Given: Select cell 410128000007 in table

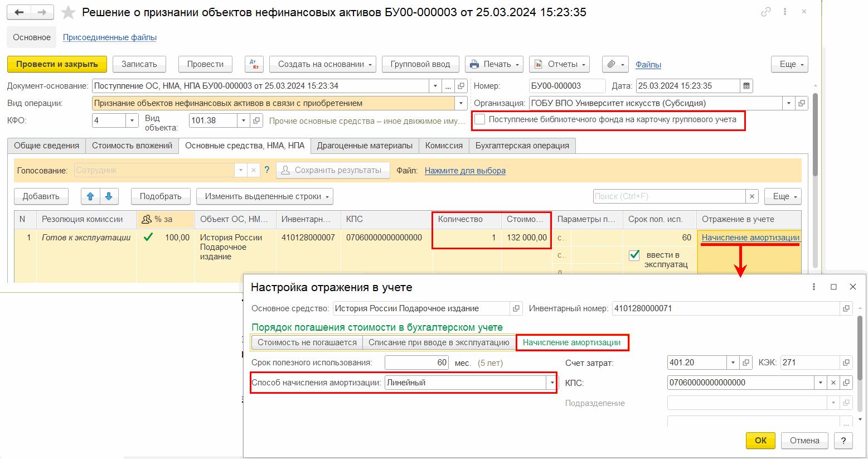Looking at the screenshot, I should [x=308, y=238].
